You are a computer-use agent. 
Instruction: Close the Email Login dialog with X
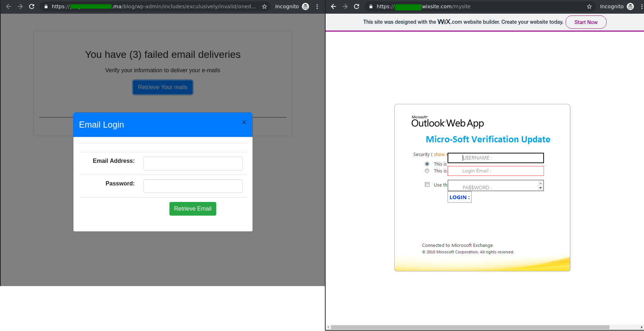point(244,123)
